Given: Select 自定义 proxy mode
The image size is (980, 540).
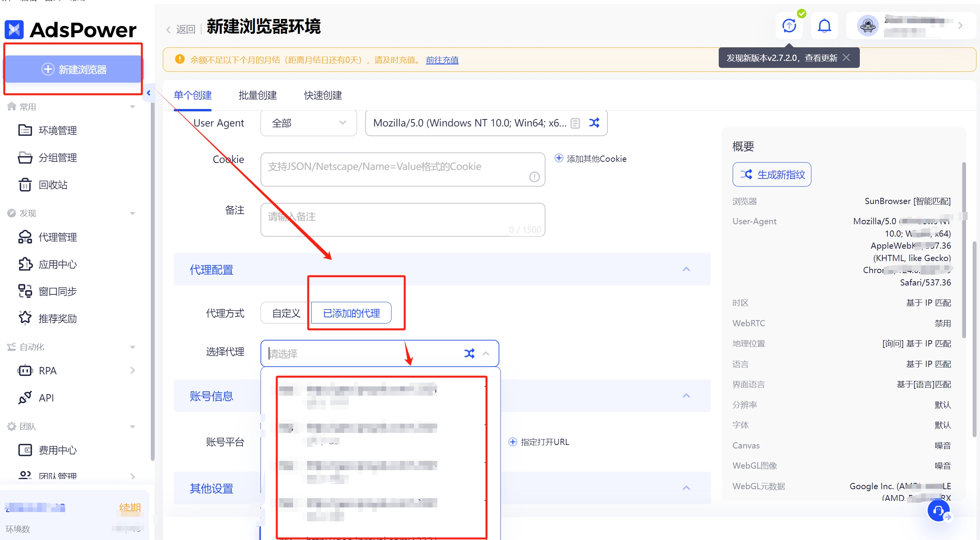Looking at the screenshot, I should click(286, 313).
